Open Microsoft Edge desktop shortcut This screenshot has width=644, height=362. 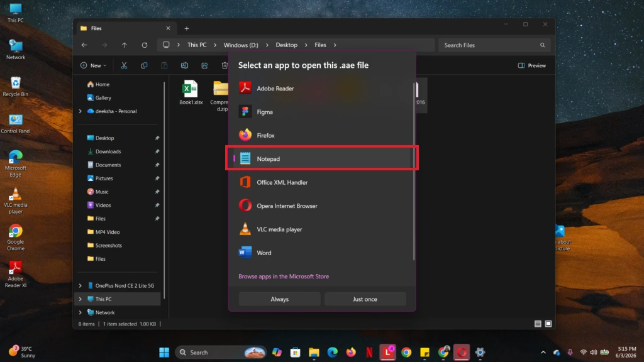tap(16, 163)
